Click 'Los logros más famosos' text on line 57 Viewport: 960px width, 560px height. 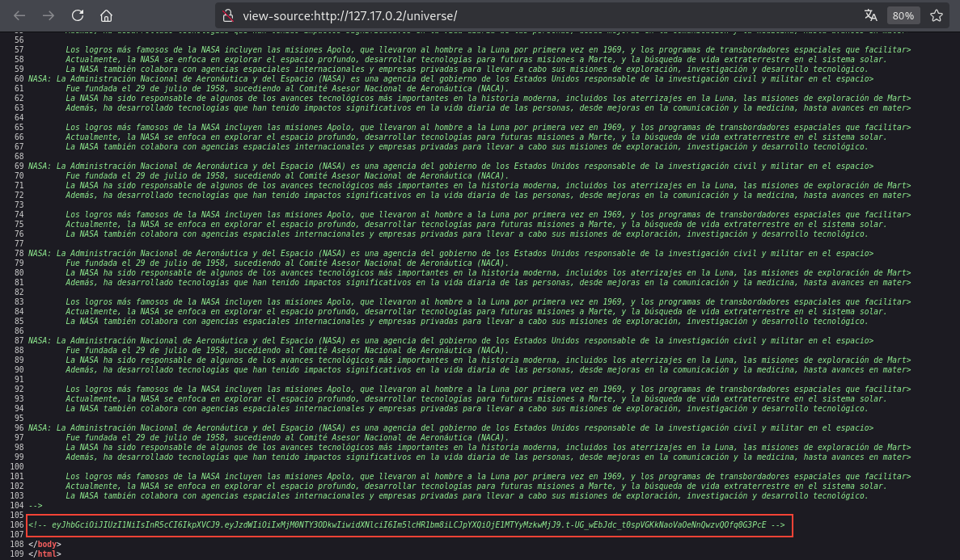117,49
